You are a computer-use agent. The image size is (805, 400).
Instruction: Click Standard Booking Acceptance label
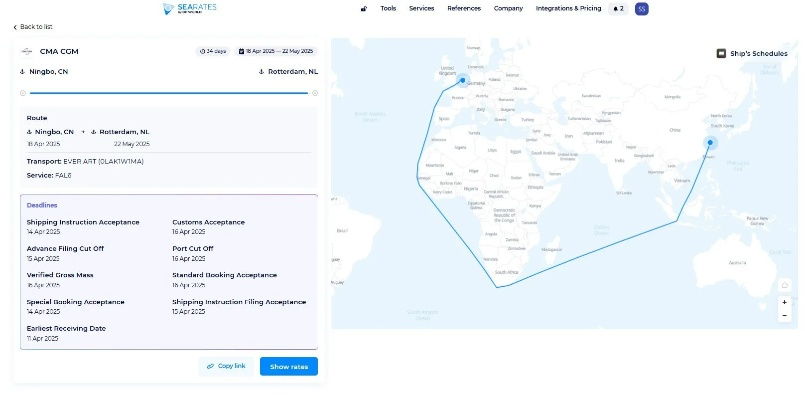click(x=224, y=275)
